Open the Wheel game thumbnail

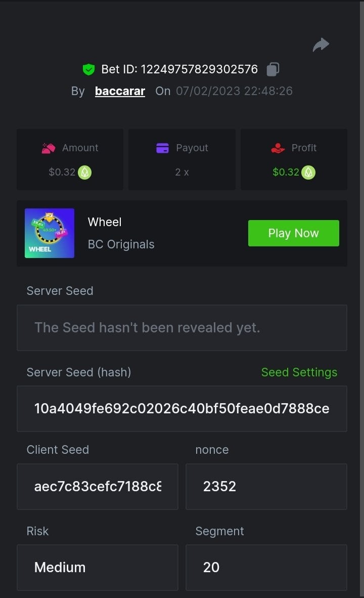[x=50, y=233]
